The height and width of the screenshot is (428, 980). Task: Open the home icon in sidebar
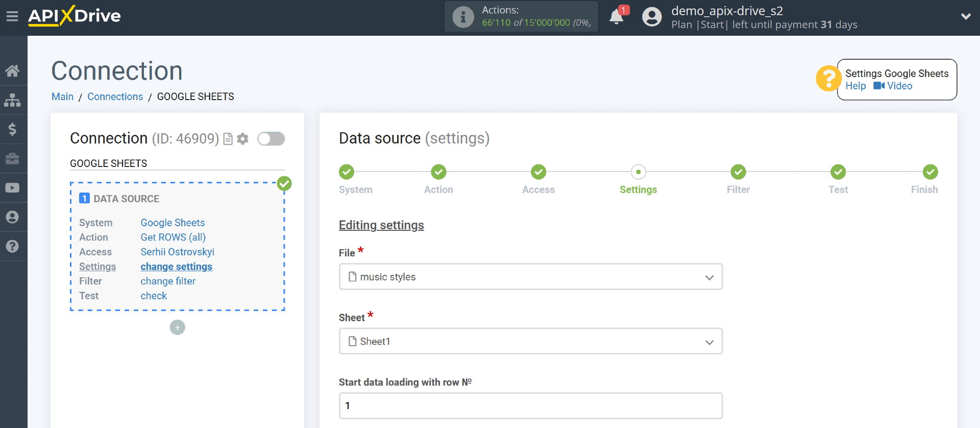pos(12,70)
